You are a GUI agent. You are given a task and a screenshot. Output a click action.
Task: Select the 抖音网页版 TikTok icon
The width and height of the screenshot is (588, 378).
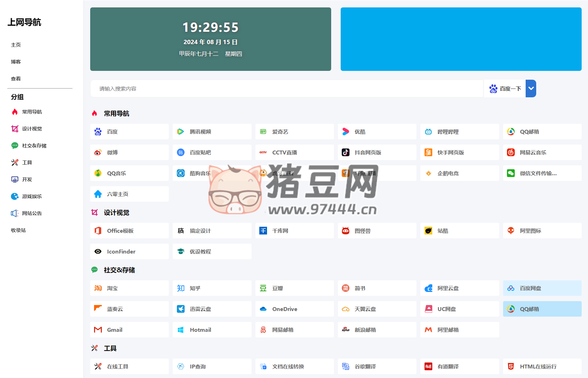click(x=346, y=152)
